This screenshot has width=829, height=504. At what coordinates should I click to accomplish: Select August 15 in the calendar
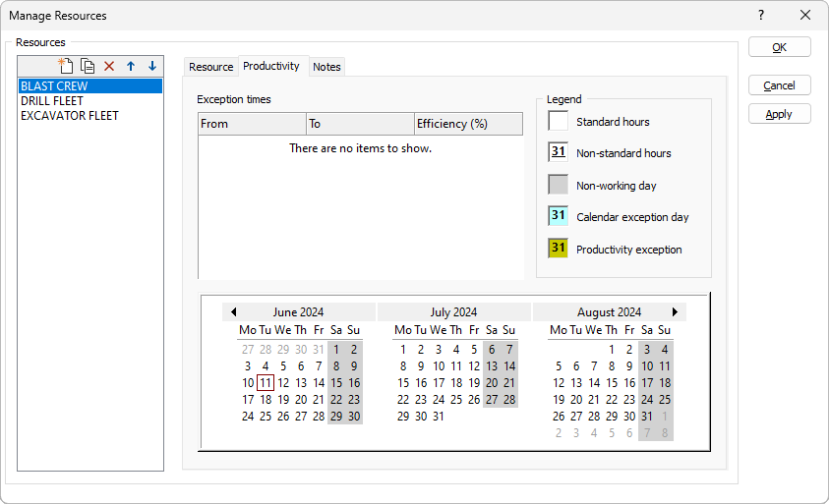coord(612,383)
